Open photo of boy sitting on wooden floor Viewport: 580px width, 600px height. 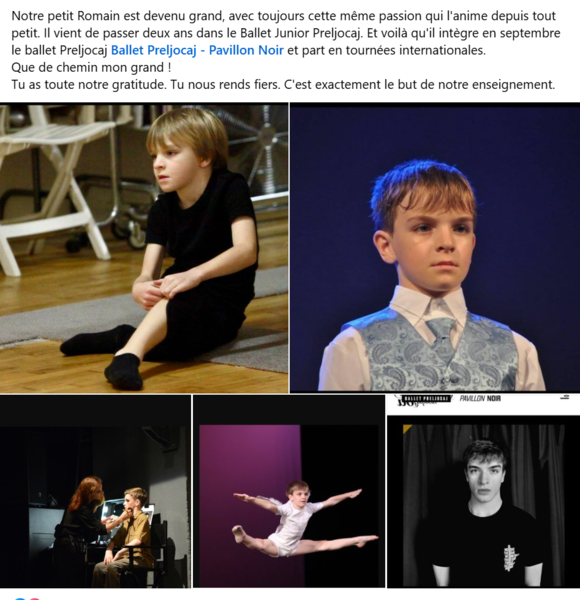point(144,248)
